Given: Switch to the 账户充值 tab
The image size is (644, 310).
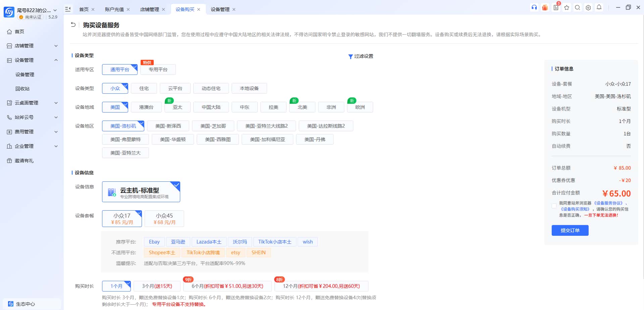Looking at the screenshot, I should click(114, 9).
